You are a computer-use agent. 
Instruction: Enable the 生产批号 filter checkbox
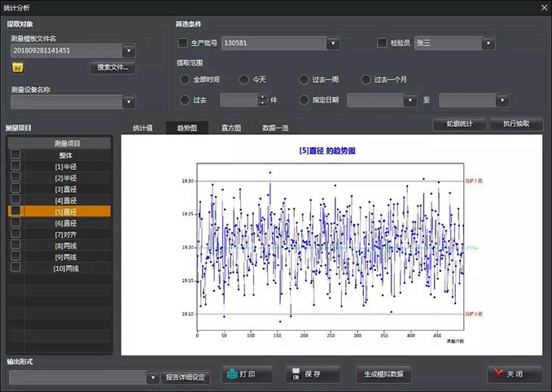click(182, 43)
